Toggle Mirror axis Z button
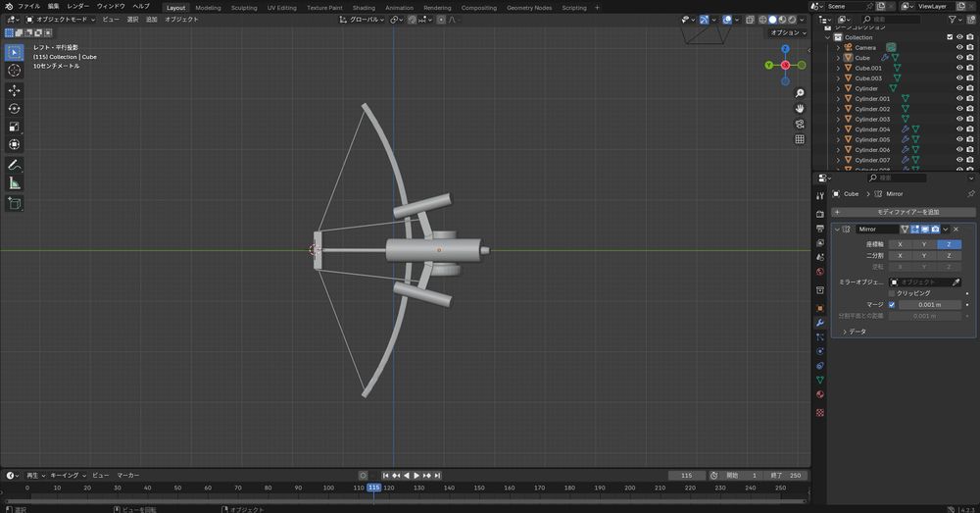Viewport: 980px width, 513px height. click(x=949, y=244)
